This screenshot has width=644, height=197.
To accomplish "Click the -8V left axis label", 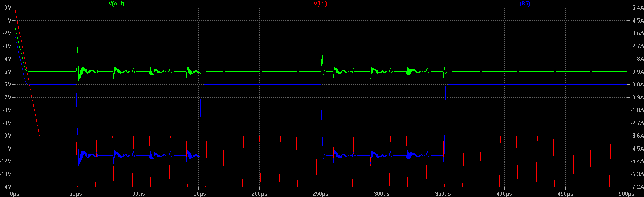I will 7,110.
